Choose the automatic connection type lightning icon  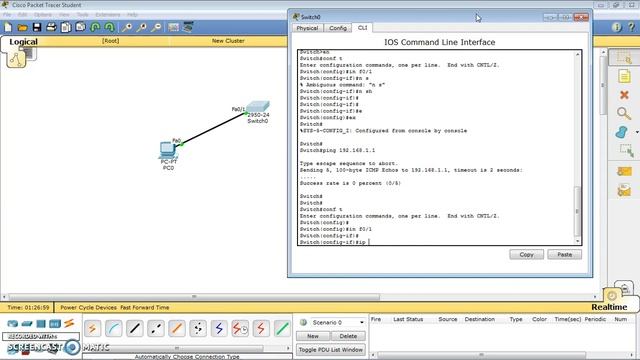click(x=92, y=329)
